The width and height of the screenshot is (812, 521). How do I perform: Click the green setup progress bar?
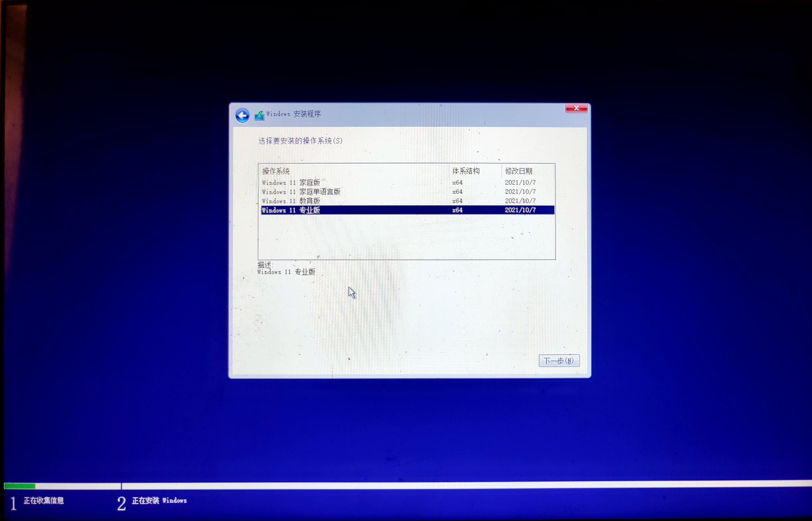tap(19, 486)
